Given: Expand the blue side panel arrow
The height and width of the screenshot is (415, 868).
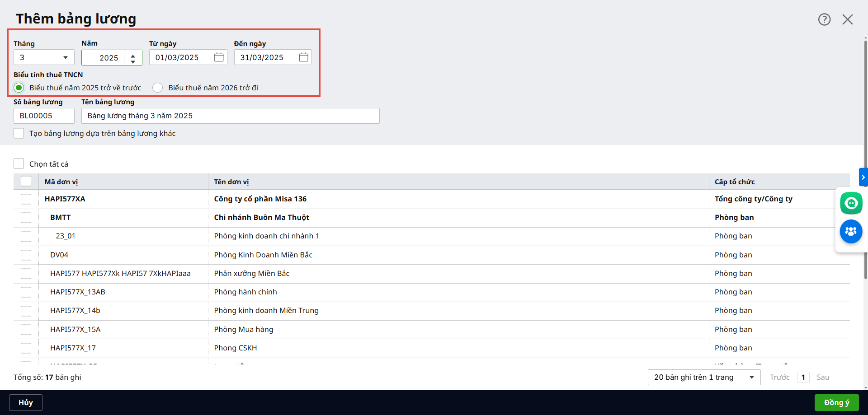Looking at the screenshot, I should tap(863, 177).
